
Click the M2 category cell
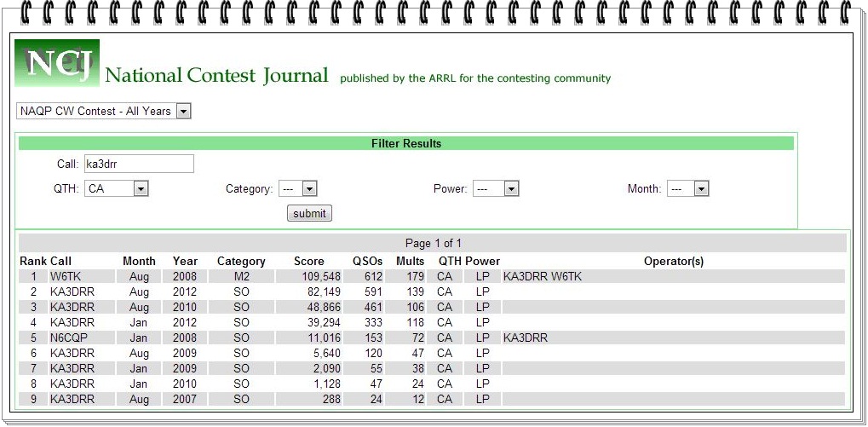[241, 276]
